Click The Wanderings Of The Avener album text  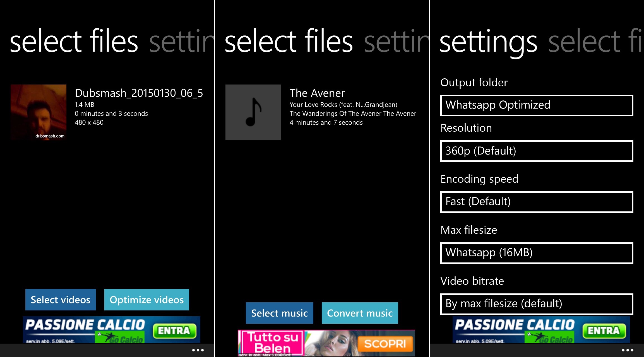click(x=353, y=114)
